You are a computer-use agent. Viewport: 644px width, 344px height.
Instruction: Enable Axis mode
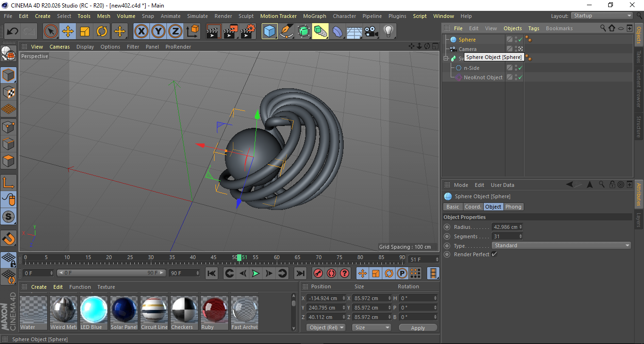point(8,182)
